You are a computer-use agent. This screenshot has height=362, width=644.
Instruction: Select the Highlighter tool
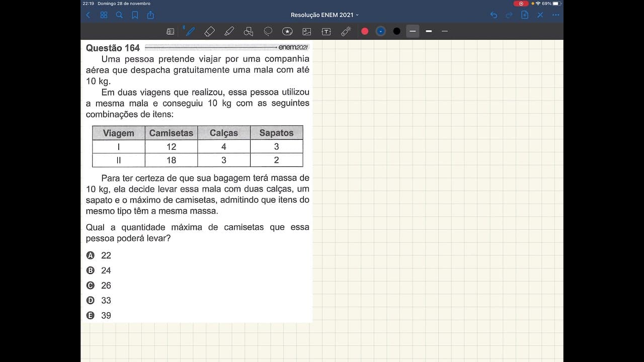point(229,31)
